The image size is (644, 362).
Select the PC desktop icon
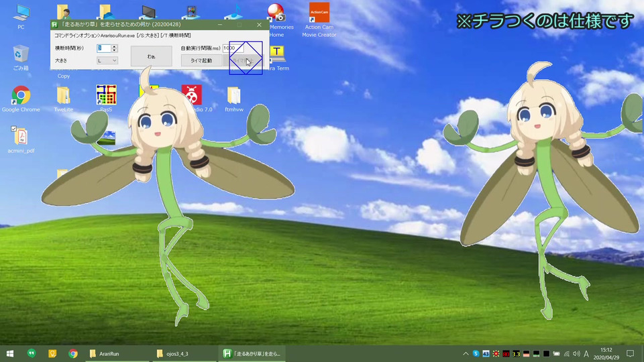(21, 16)
